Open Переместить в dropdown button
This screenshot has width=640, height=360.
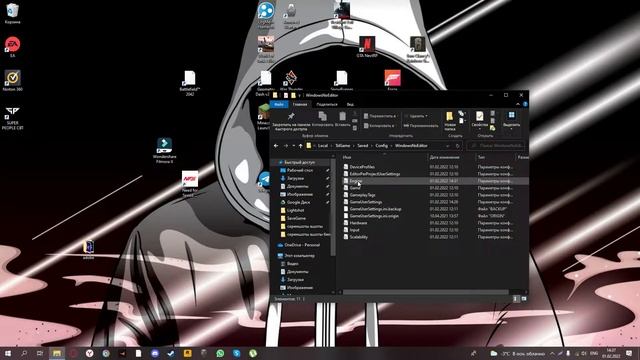point(380,116)
